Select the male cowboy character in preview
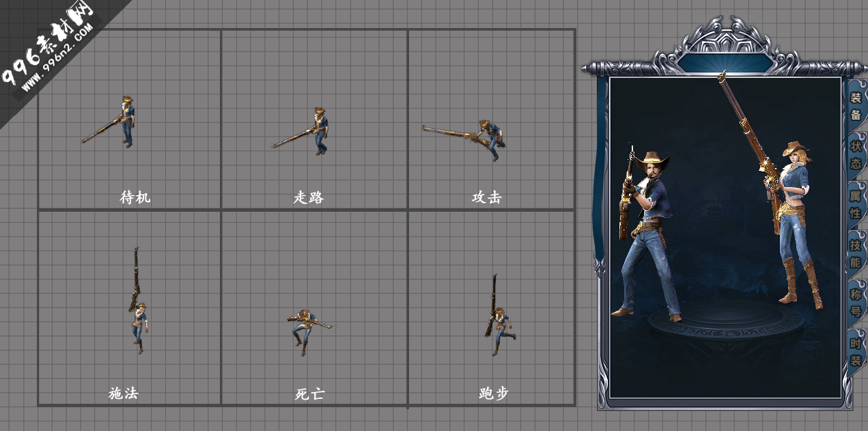 pos(648,232)
